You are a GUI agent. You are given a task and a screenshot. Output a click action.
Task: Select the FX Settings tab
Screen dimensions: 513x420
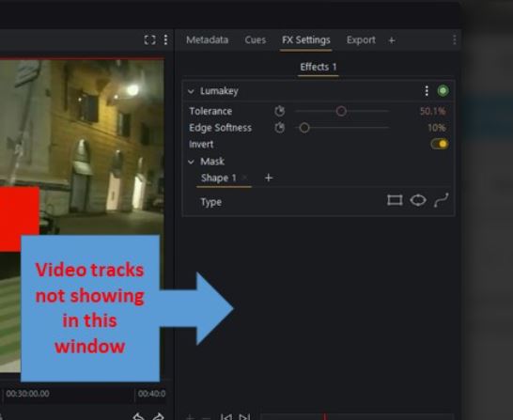[x=306, y=39]
